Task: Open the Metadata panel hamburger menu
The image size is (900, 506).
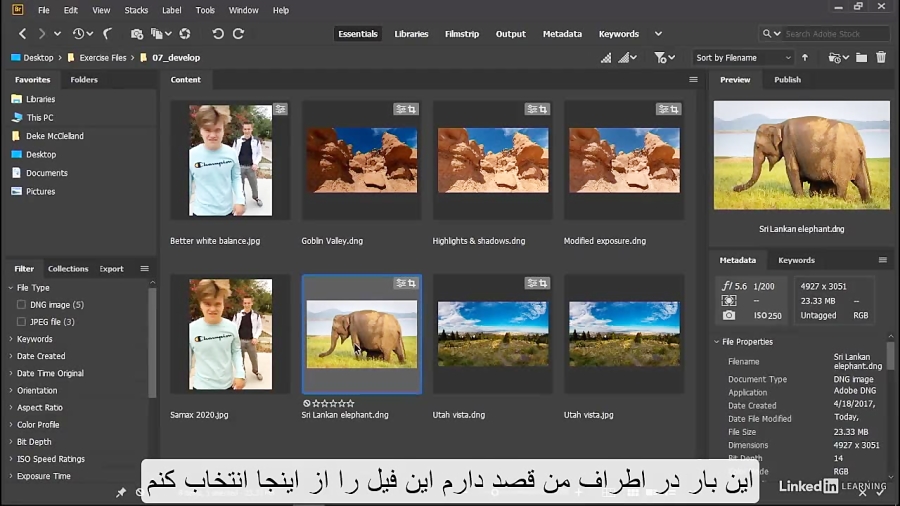Action: pos(883,260)
